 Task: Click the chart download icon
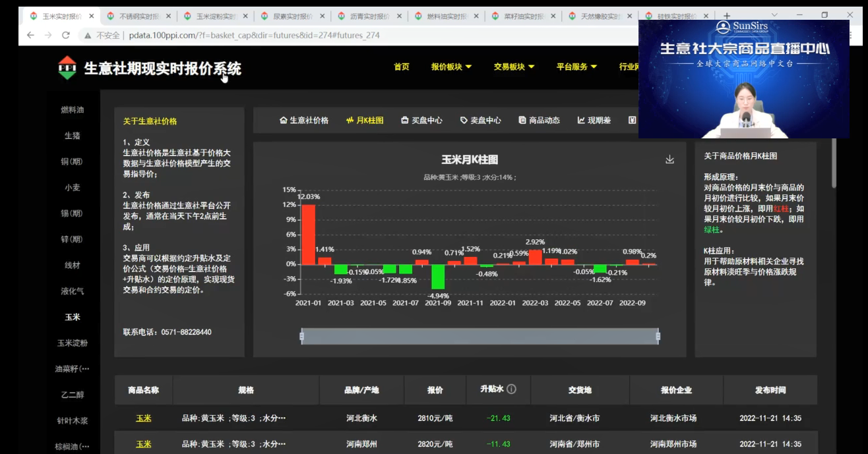[669, 159]
